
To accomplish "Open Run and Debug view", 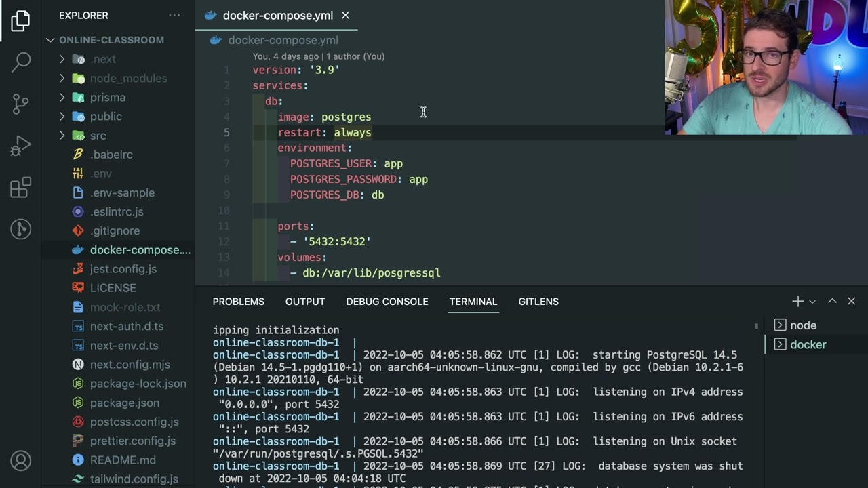I will [20, 146].
